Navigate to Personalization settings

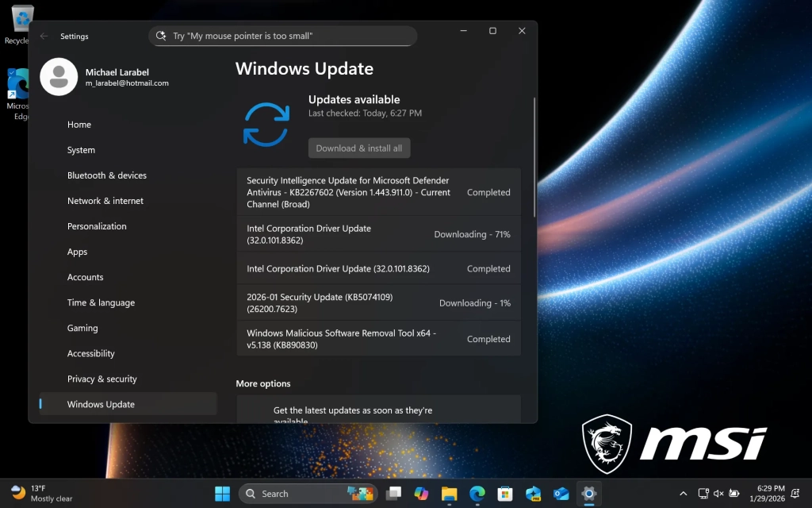click(97, 226)
